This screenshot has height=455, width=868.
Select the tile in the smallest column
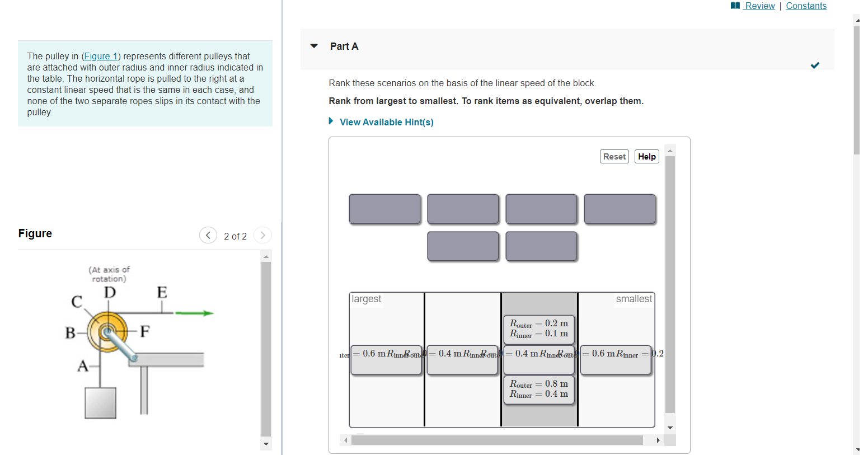[x=616, y=360]
